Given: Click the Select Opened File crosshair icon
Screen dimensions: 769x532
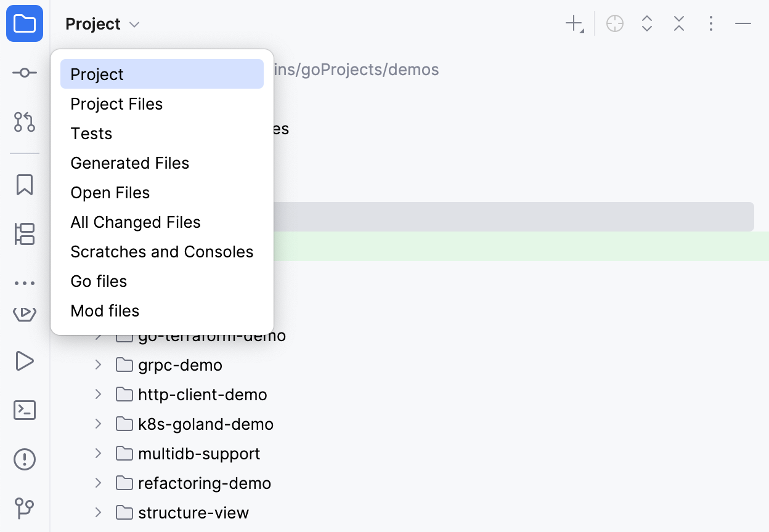Looking at the screenshot, I should point(614,23).
